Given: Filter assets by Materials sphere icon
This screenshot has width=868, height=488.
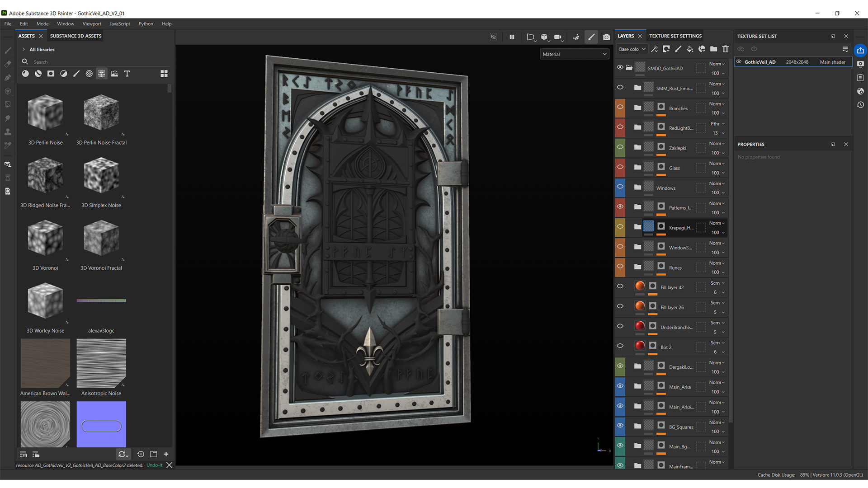Looking at the screenshot, I should tap(25, 74).
